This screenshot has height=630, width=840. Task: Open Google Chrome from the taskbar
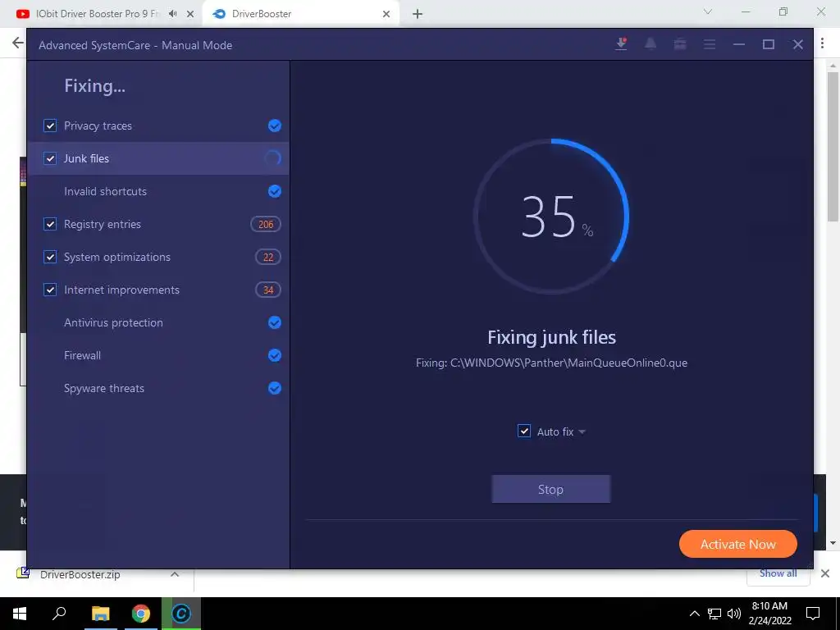click(141, 614)
